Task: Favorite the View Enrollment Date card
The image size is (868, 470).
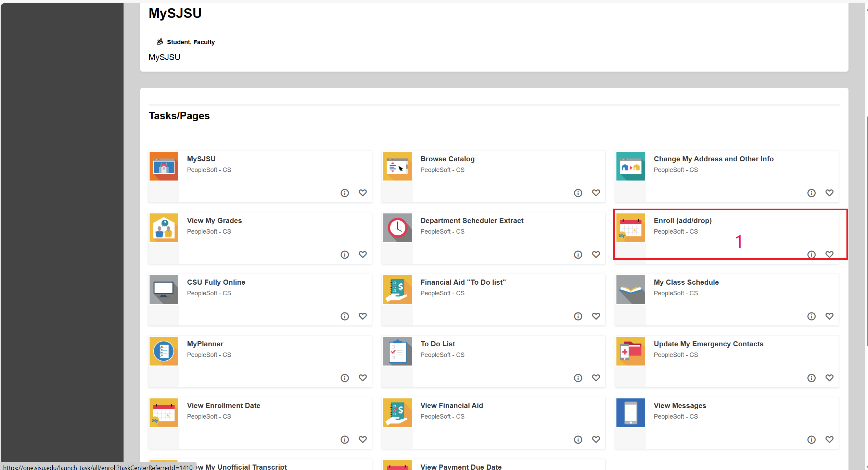Action: pyautogui.click(x=363, y=440)
